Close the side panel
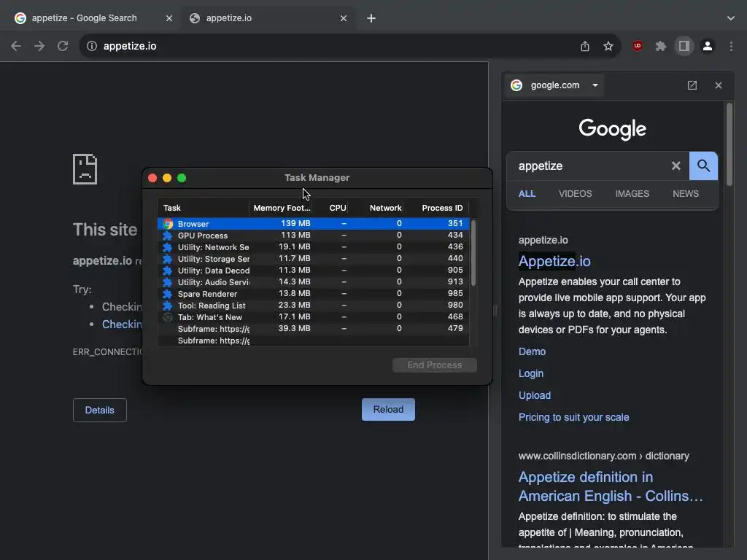 [719, 85]
